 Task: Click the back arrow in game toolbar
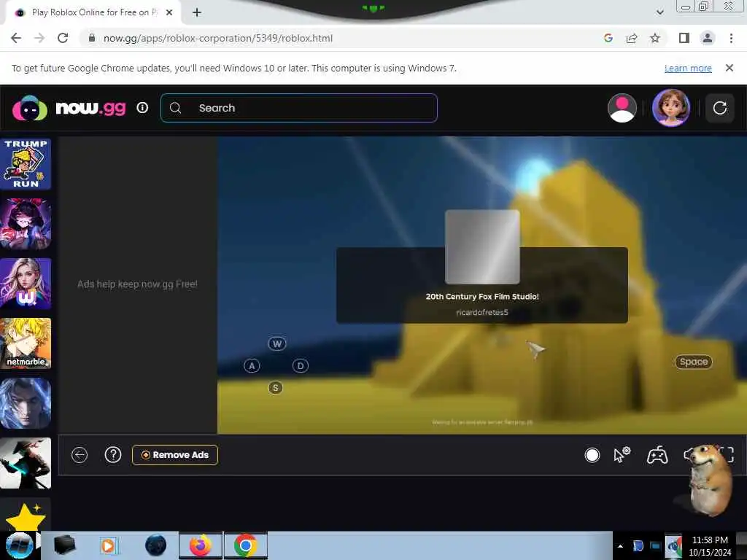[80, 455]
